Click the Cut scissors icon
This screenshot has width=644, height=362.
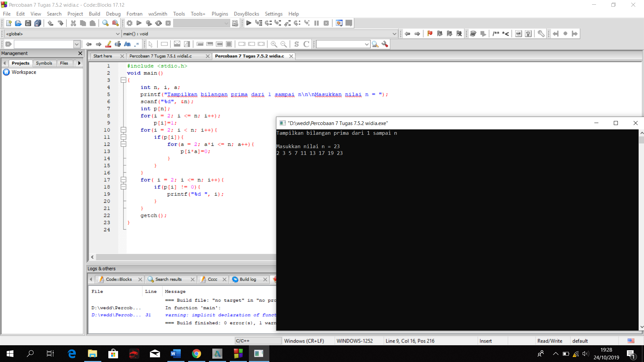click(73, 23)
